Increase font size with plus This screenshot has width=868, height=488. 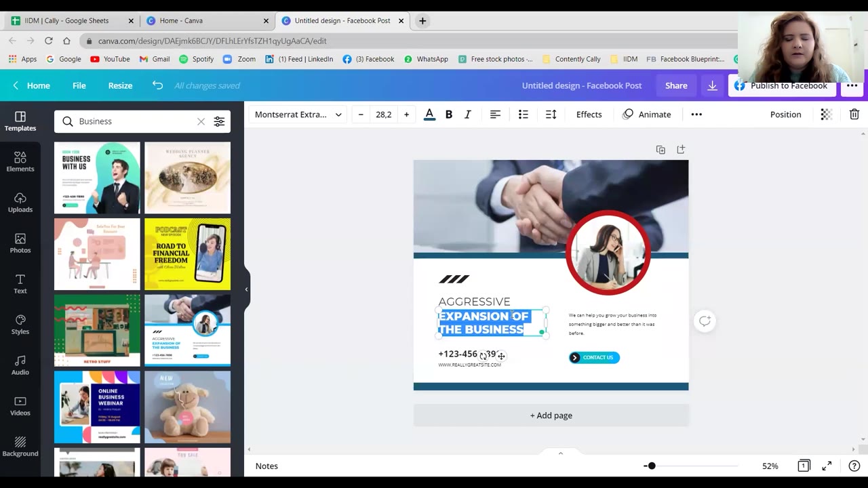406,115
